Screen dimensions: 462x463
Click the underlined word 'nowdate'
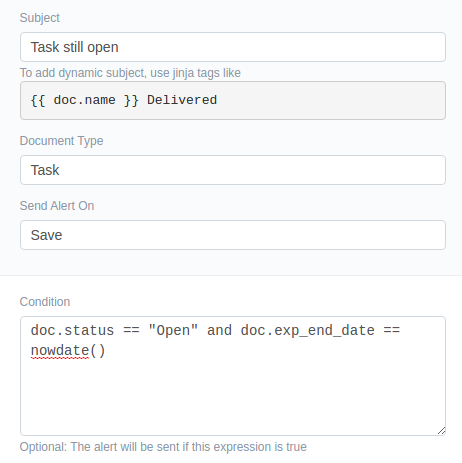coord(60,351)
